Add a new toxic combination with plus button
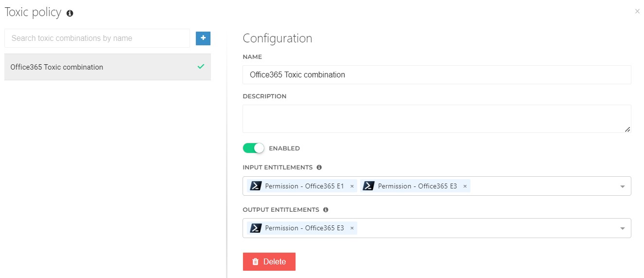644x278 pixels. (203, 38)
